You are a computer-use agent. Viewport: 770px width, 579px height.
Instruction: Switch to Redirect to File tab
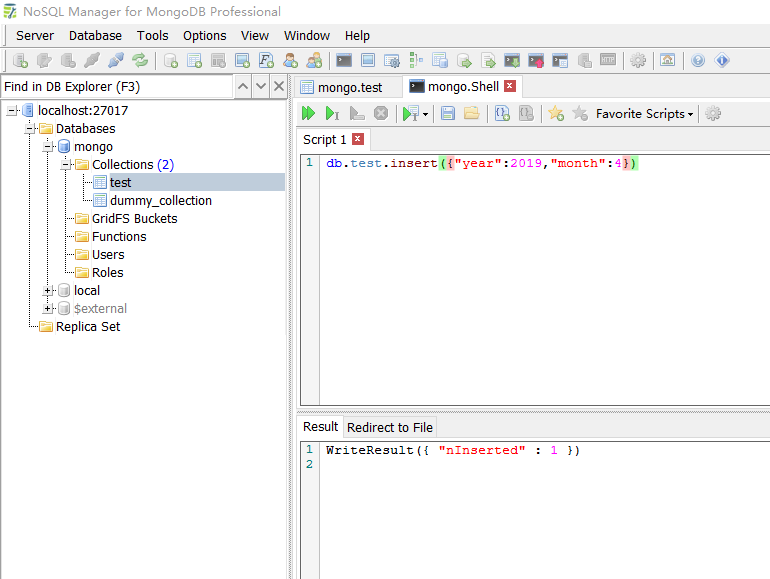[x=390, y=428]
